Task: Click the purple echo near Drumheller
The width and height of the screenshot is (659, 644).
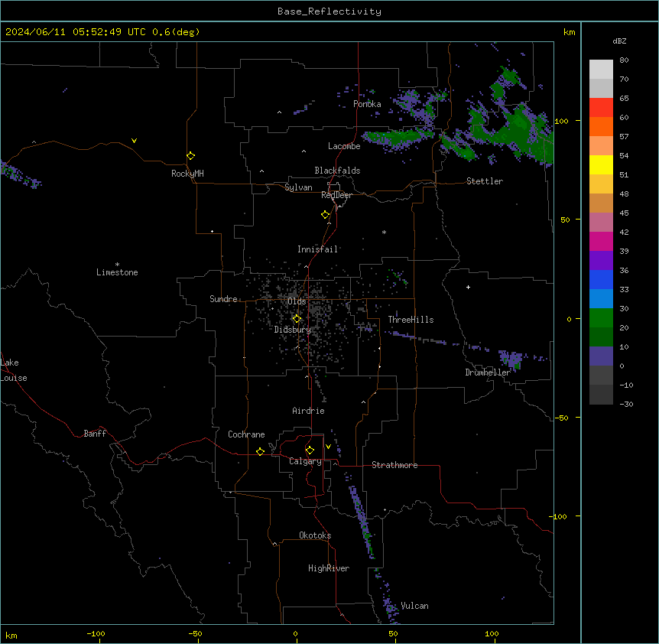Action: tap(511, 359)
